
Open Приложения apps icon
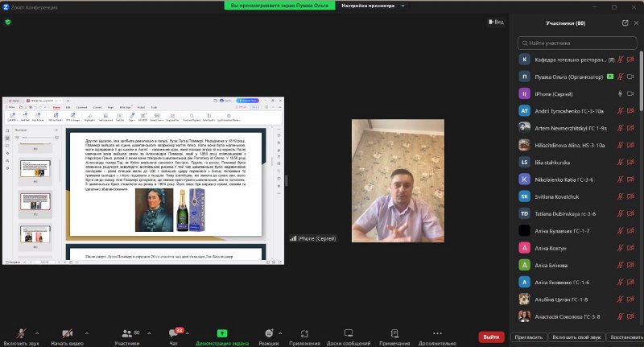[x=304, y=333]
